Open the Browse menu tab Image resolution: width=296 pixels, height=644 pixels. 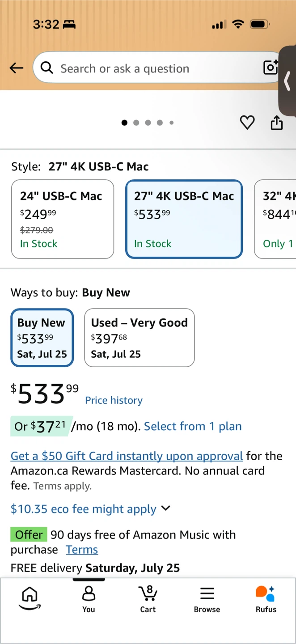point(207,599)
